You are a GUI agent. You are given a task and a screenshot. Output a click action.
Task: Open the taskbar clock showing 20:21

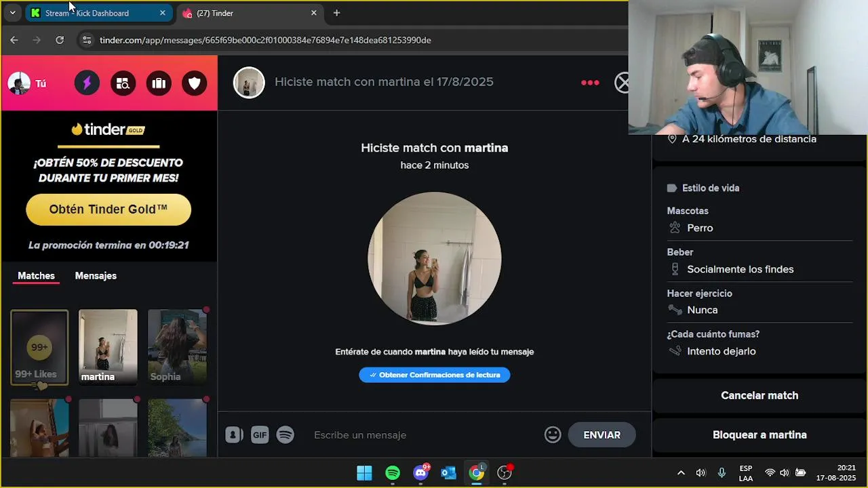(x=836, y=473)
